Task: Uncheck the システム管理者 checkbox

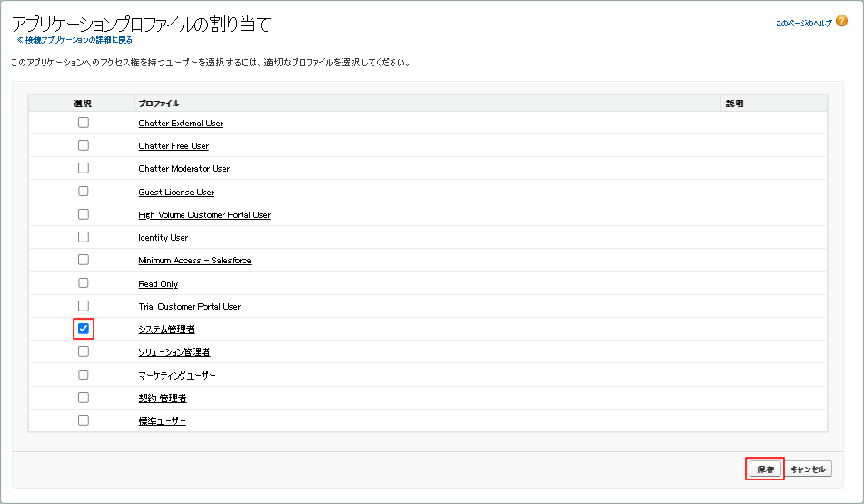Action: 84,329
